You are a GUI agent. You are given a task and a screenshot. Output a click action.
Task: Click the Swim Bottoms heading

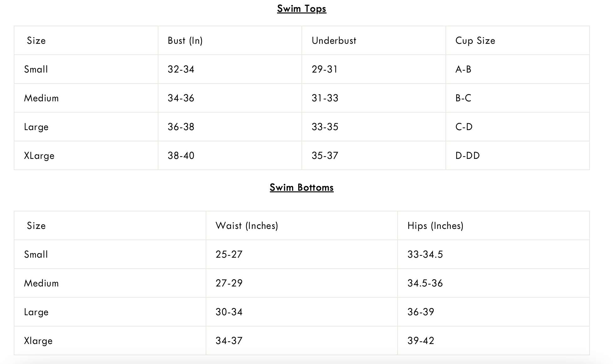point(301,188)
